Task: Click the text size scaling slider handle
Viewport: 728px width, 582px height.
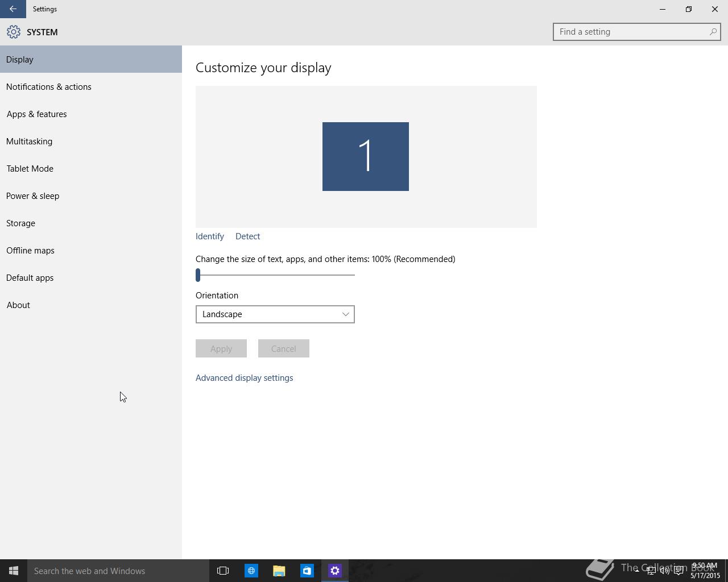Action: pos(198,275)
